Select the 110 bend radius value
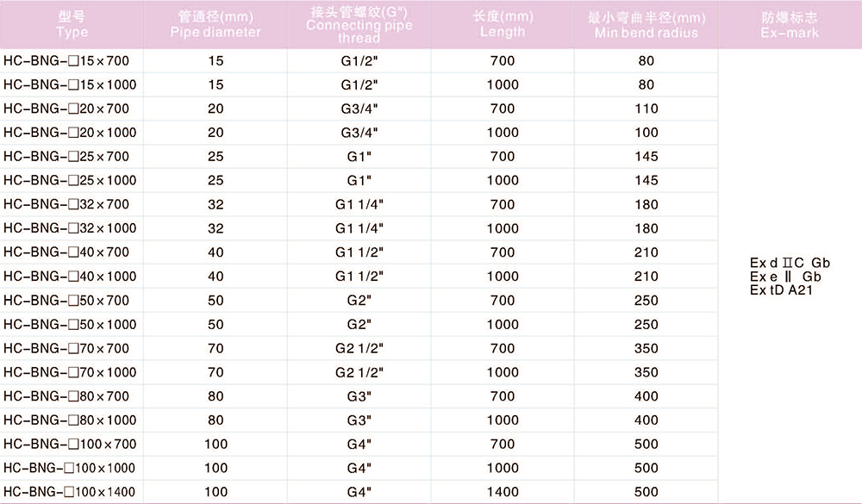 pos(646,109)
